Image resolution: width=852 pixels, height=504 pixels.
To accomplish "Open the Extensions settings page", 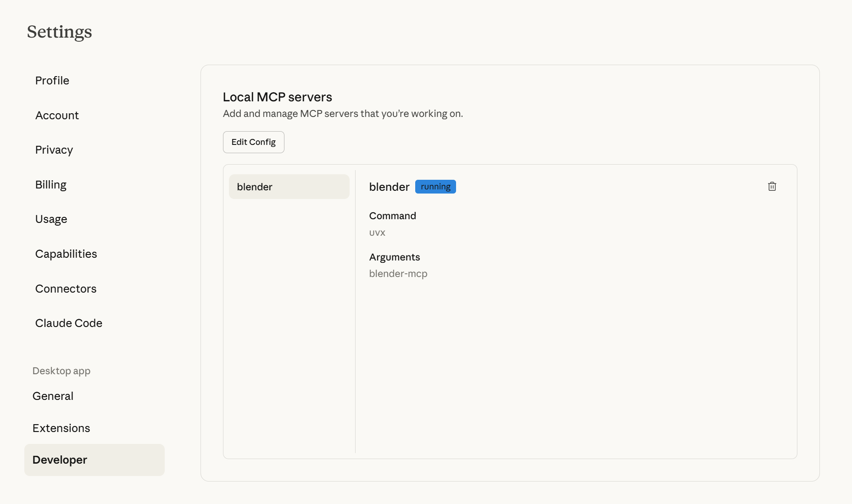I will point(61,428).
